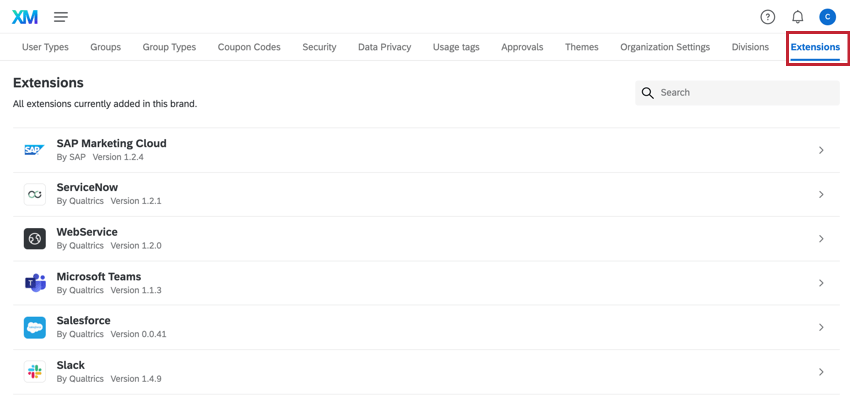Click the Microsoft Teams icon

pyautogui.click(x=35, y=283)
